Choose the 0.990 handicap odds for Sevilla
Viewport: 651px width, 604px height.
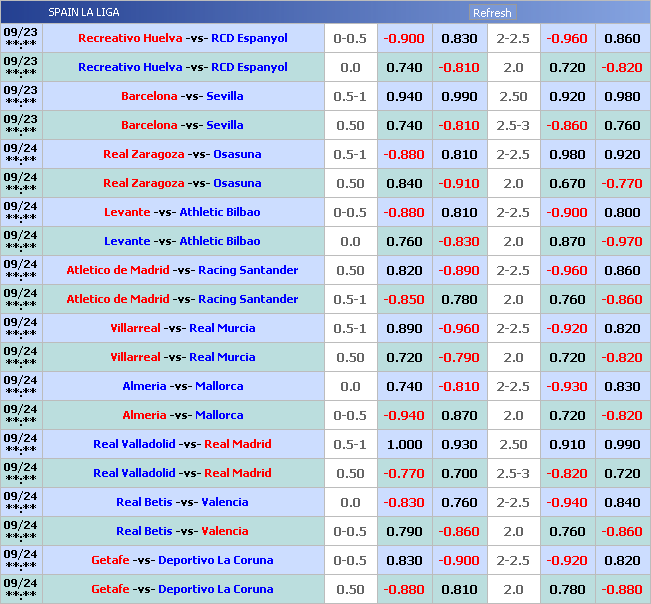click(459, 97)
